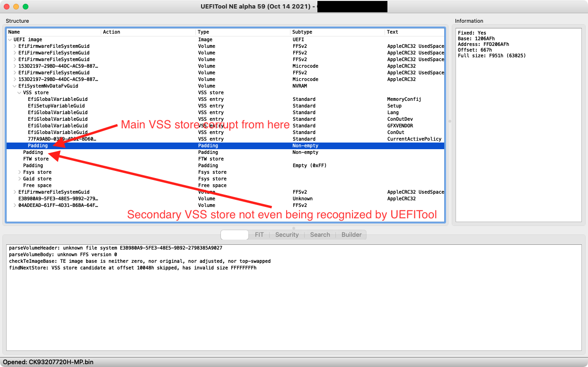This screenshot has width=588, height=367.
Task: Select the Free space row
Action: coord(226,186)
